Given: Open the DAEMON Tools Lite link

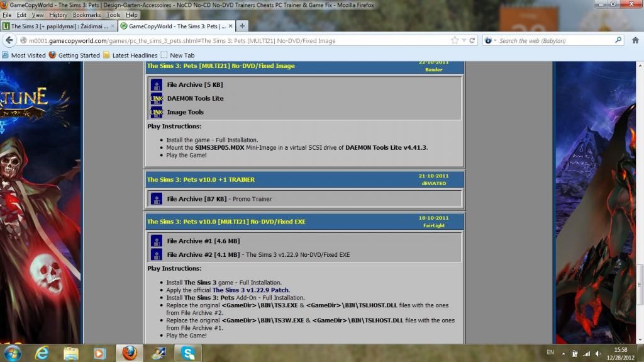Looking at the screenshot, I should point(195,98).
